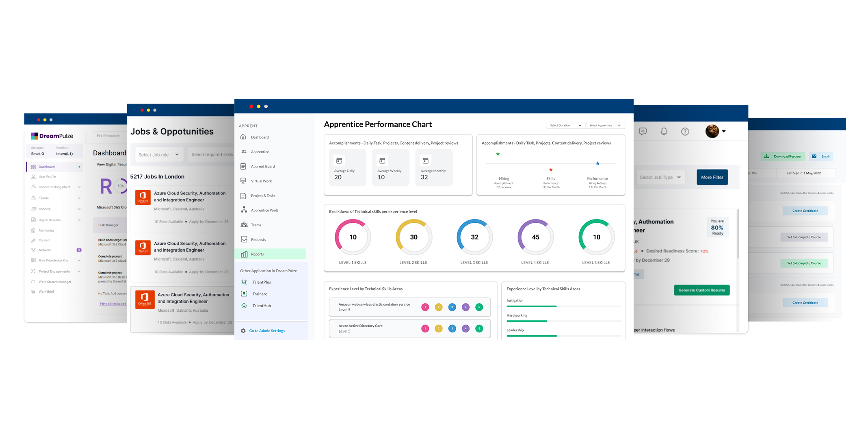Open the Virtual Work menu item

tap(261, 181)
